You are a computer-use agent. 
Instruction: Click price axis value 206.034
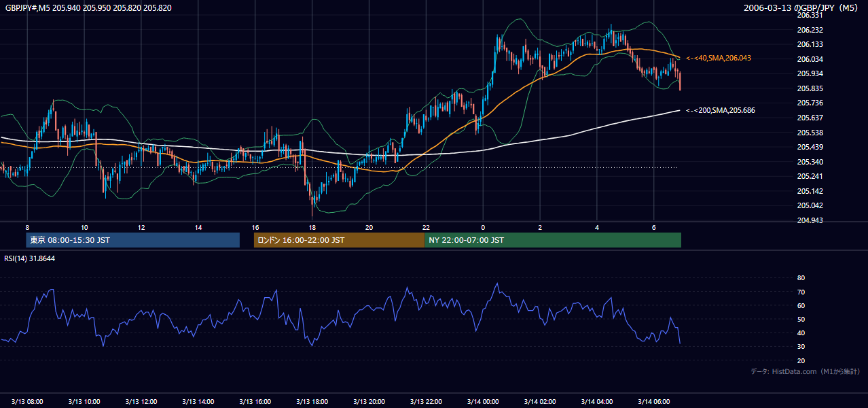tap(810, 59)
